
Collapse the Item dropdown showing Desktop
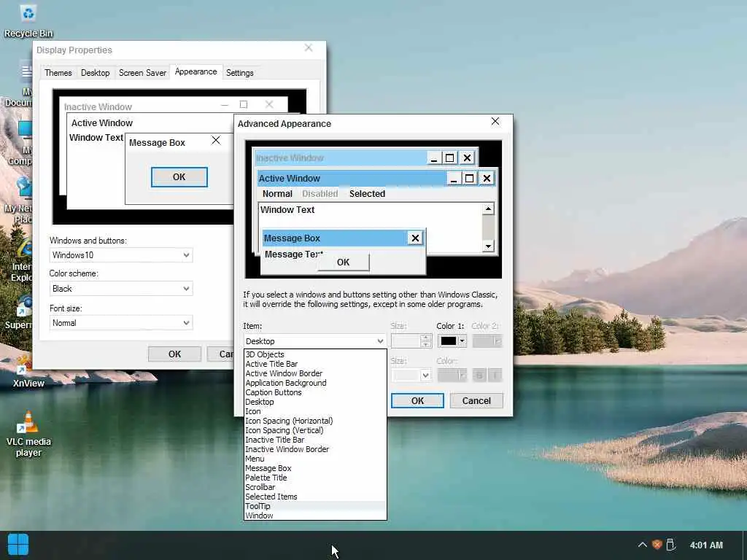(314, 341)
